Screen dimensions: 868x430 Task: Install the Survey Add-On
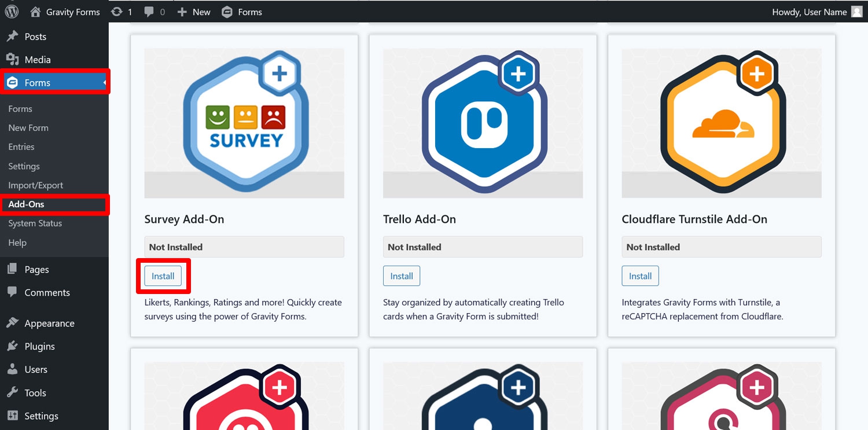pos(163,276)
